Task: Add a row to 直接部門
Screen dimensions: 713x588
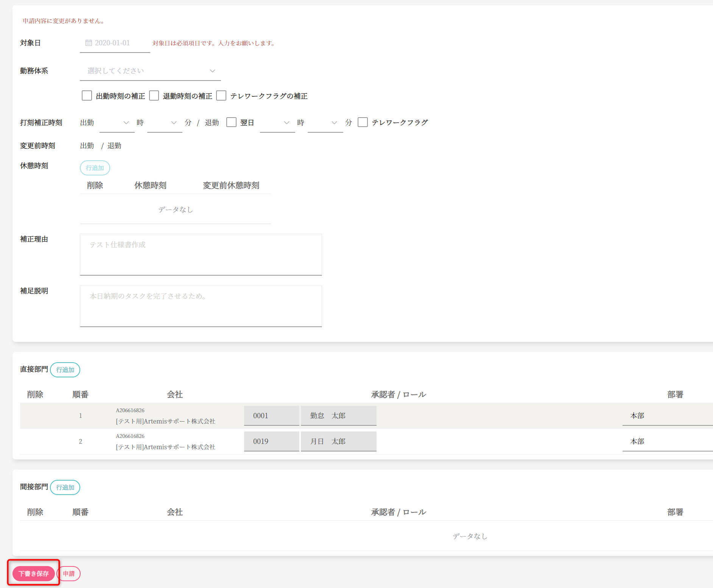Action: pyautogui.click(x=65, y=370)
